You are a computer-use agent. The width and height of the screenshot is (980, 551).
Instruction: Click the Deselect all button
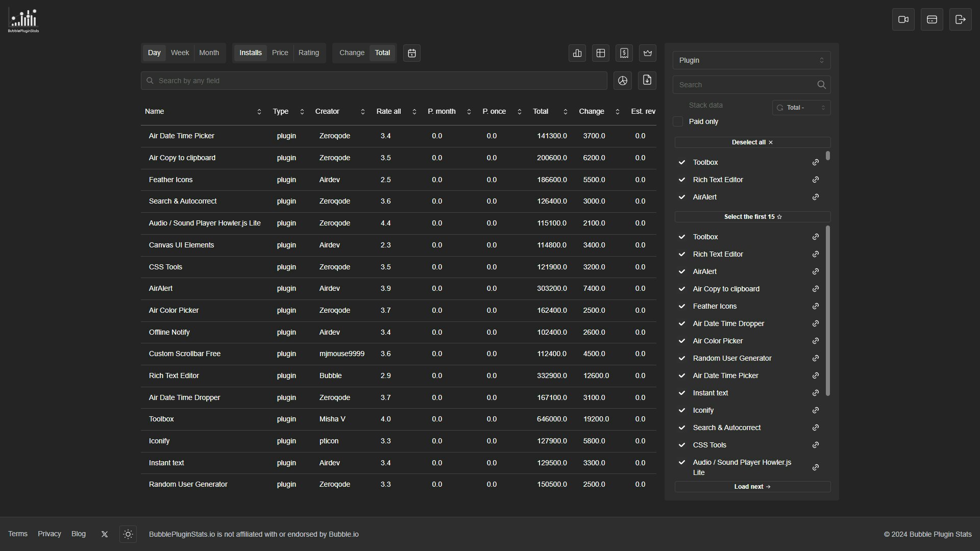pos(752,142)
